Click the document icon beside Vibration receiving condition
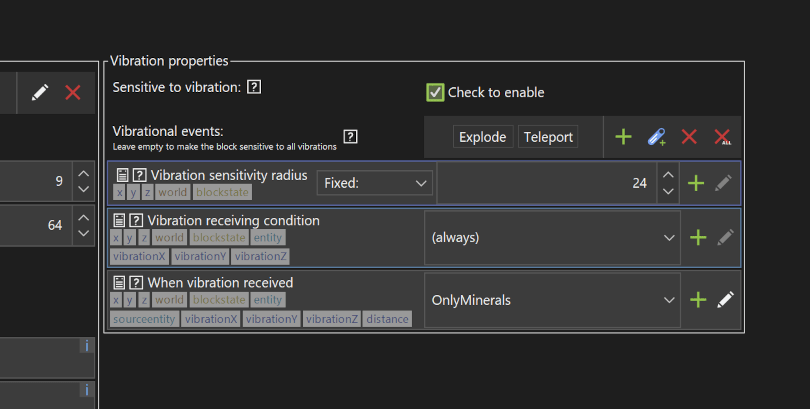The image size is (810, 409). (119, 221)
